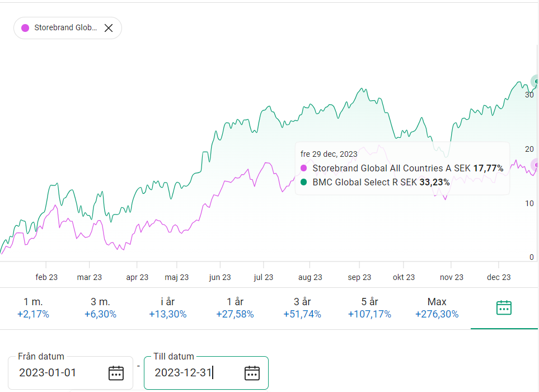Select the 3 m. period tab
This screenshot has width=539, height=392.
point(100,308)
